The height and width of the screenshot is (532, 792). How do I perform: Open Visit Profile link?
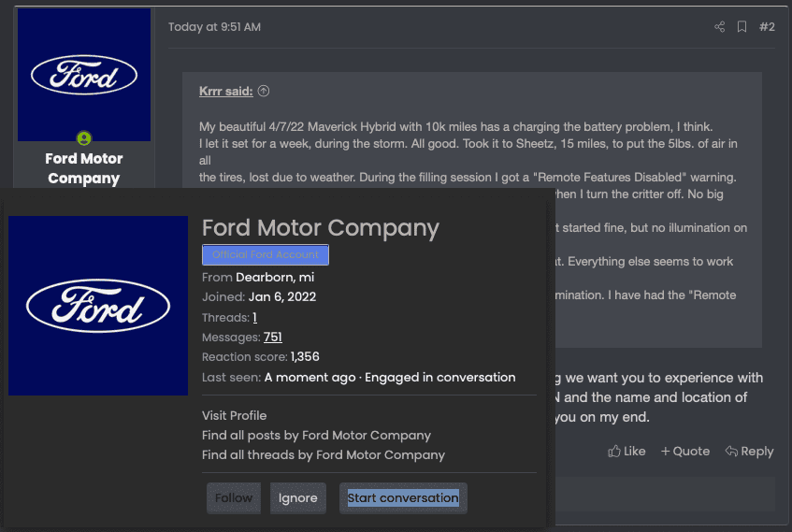pos(235,415)
